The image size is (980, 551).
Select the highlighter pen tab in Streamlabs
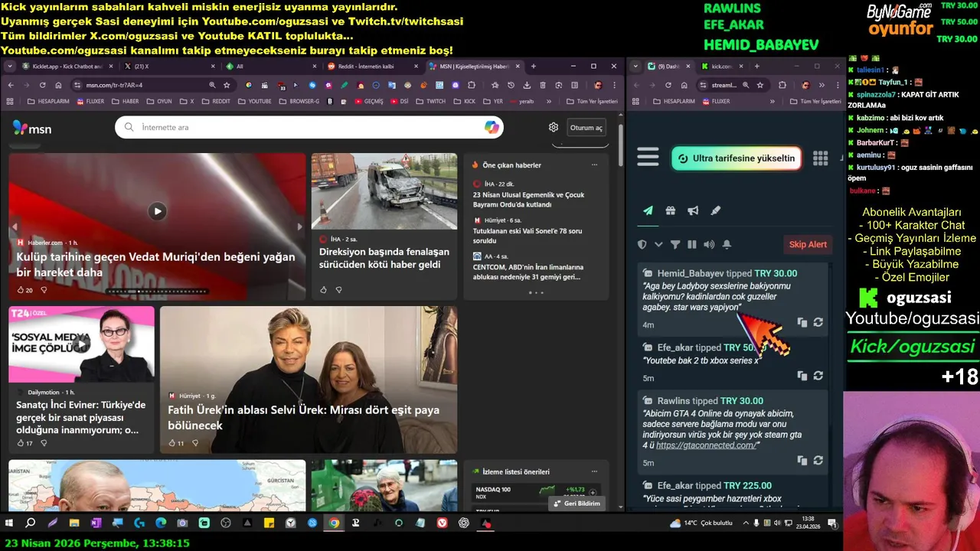[x=716, y=210]
